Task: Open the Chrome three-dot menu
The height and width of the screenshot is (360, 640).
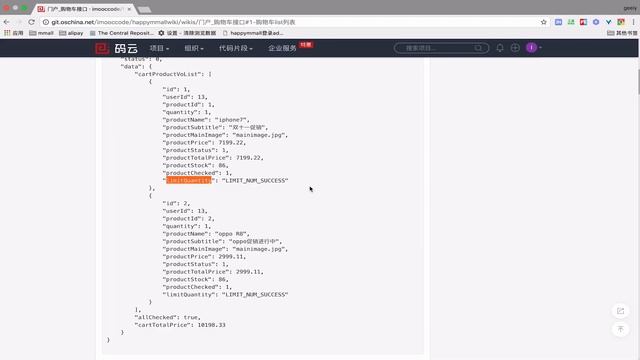Action: 633,22
